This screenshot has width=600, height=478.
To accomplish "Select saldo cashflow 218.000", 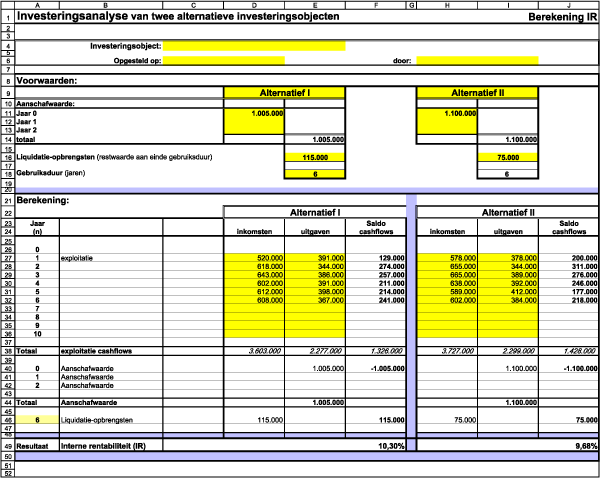I will coord(569,300).
